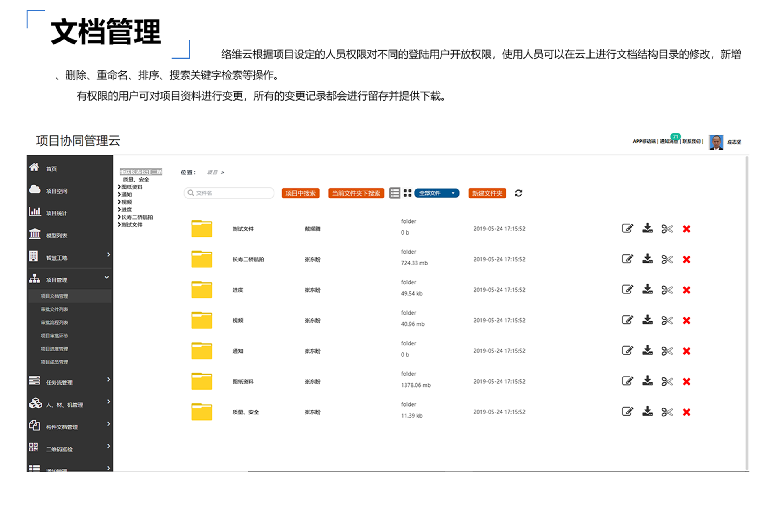This screenshot has height=532, width=776.
Task: Click the user avatar photo in header
Action: pos(716,142)
